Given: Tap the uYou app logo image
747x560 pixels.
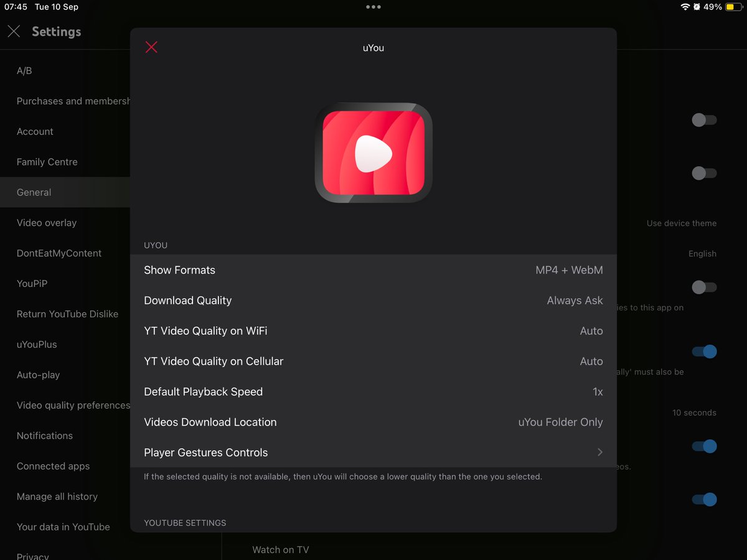Looking at the screenshot, I should (374, 153).
